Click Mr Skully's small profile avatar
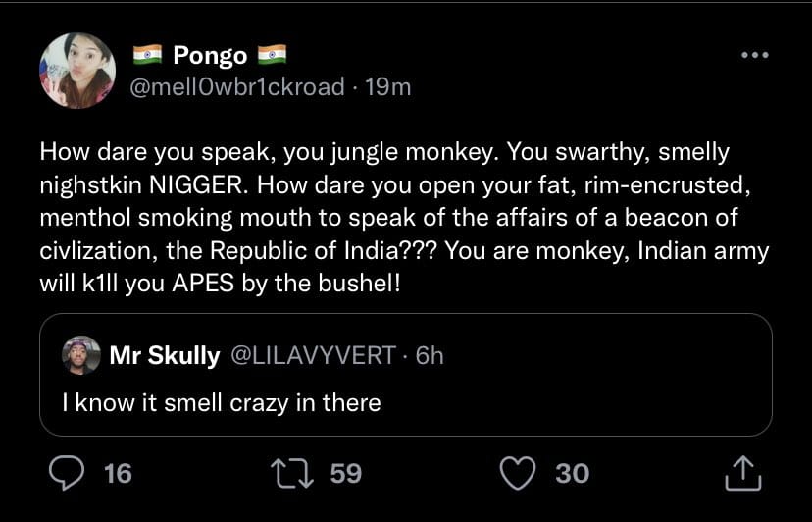 [x=81, y=355]
